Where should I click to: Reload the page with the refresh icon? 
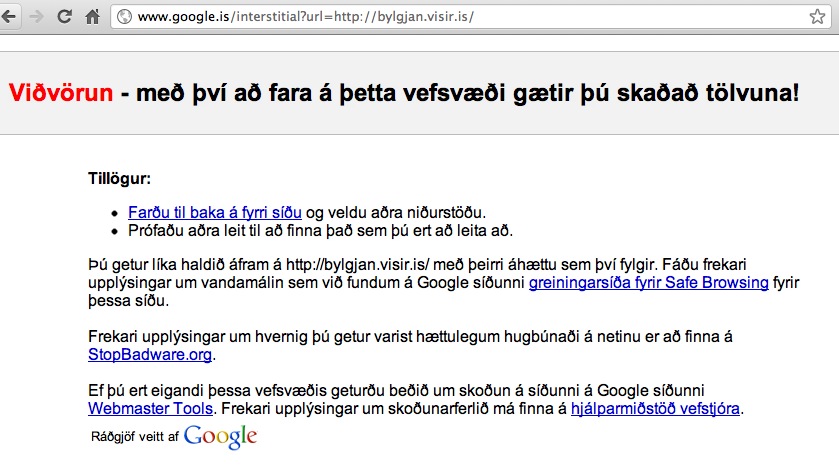click(65, 16)
